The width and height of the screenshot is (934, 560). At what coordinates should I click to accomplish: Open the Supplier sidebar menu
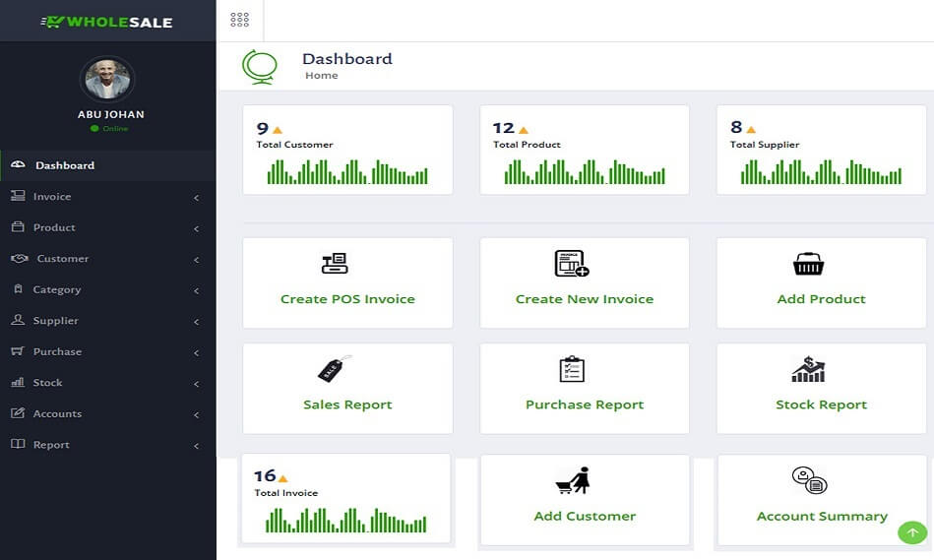(x=108, y=320)
